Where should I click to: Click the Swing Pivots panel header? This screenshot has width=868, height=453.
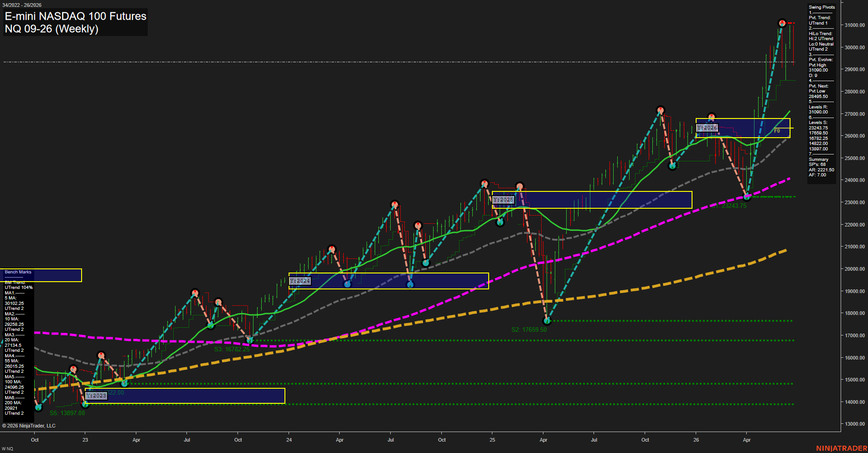point(822,7)
